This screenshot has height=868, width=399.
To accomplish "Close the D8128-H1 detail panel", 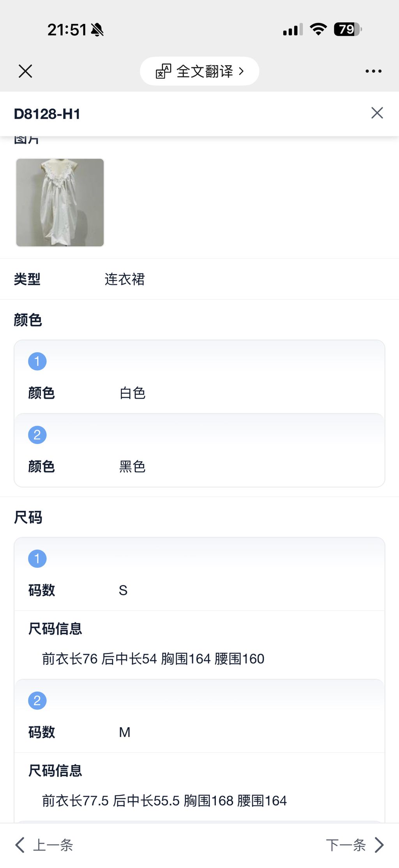I will [x=377, y=113].
